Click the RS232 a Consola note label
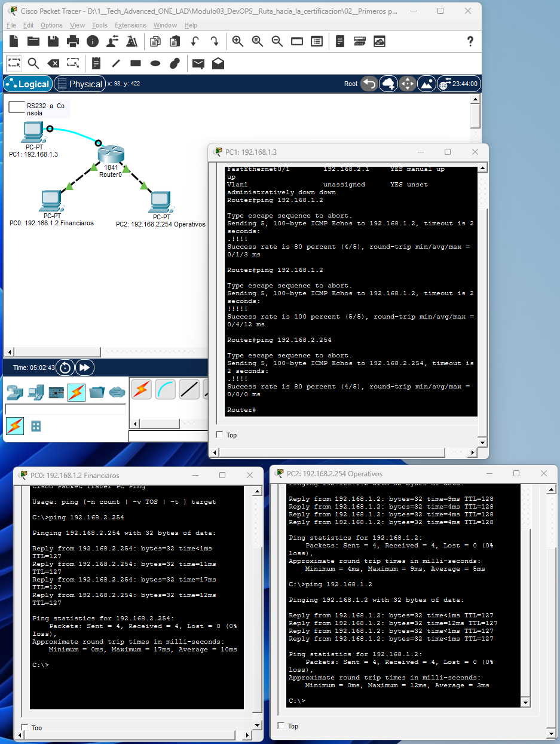Viewport: 560px width, 744px height. (45, 109)
